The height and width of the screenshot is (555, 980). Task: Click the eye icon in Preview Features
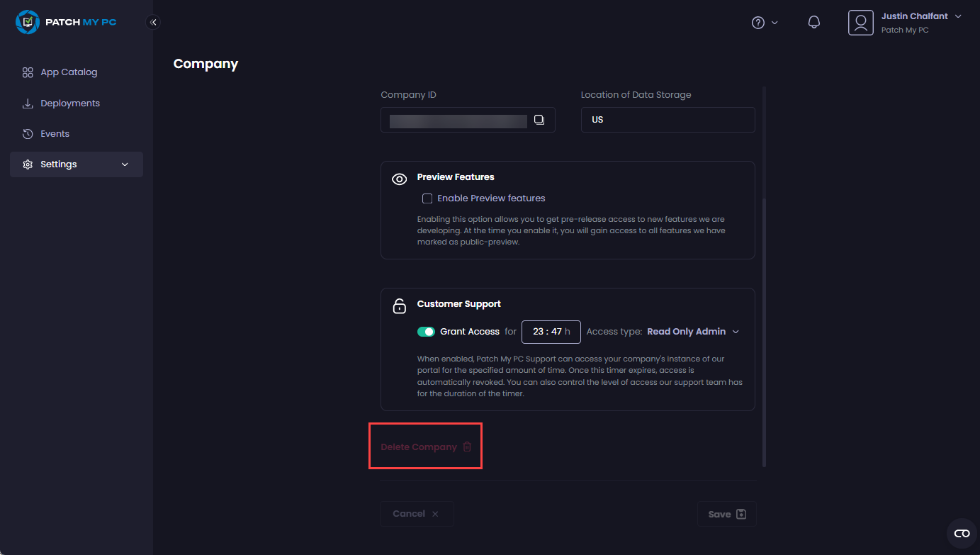point(399,179)
